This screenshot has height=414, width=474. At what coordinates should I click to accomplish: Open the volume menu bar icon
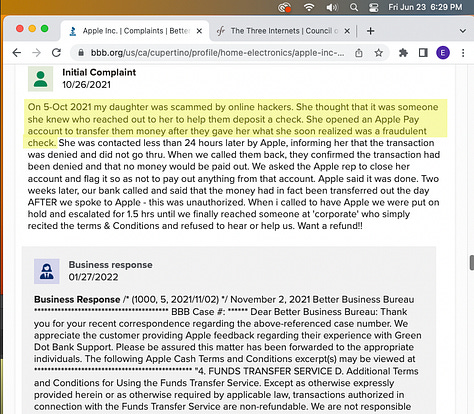point(332,7)
